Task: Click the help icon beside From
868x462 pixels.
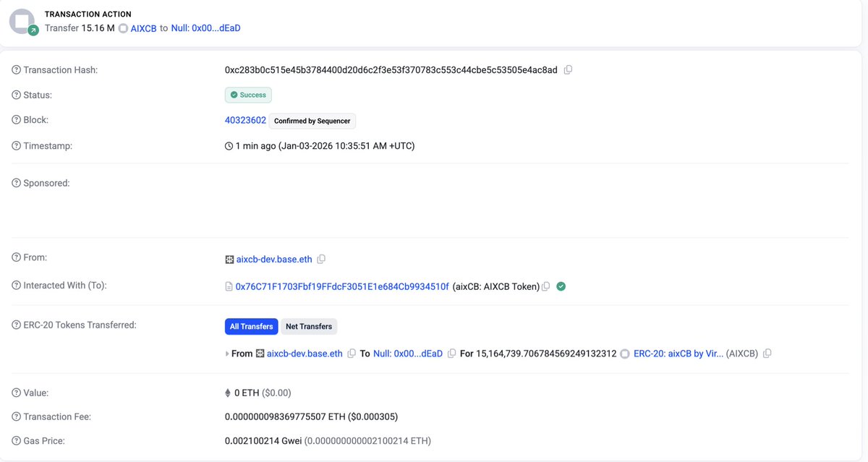Action: 16,257
